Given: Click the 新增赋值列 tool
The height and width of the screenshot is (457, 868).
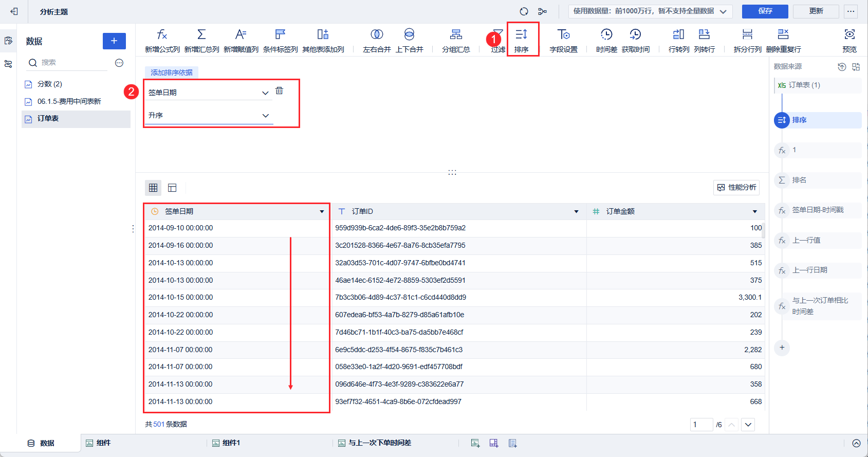Looking at the screenshot, I should coord(241,41).
